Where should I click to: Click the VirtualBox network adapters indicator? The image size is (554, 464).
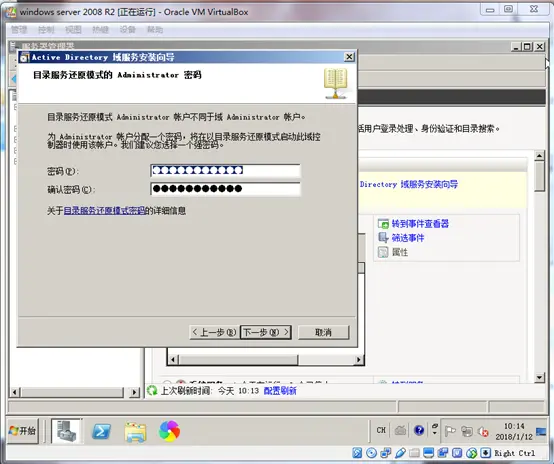coord(385,453)
